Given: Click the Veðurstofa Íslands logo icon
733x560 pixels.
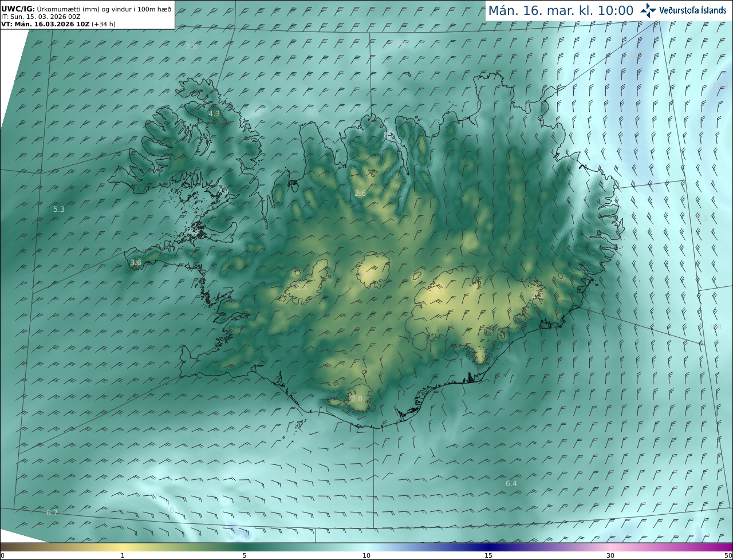Looking at the screenshot, I should pos(648,10).
